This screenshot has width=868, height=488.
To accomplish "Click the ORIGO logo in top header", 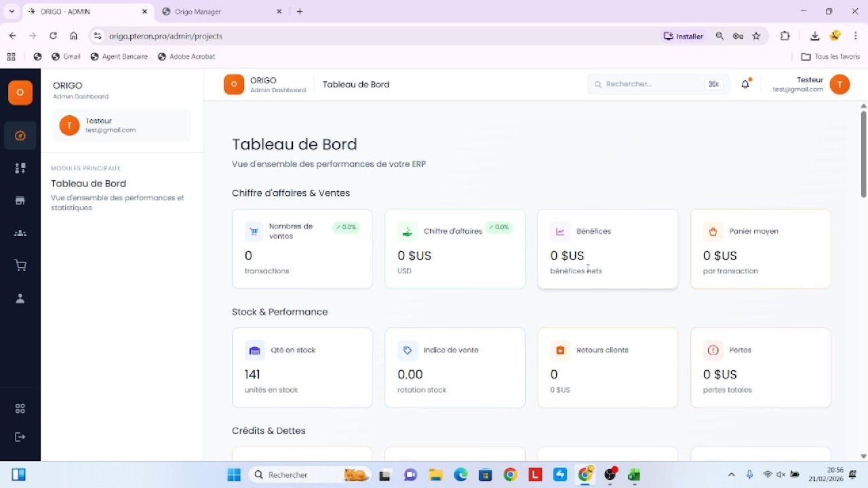I will (x=233, y=84).
